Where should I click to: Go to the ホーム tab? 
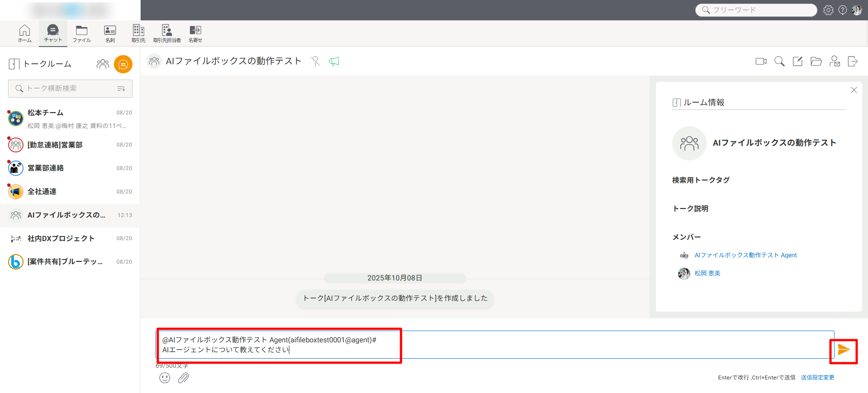click(x=25, y=34)
